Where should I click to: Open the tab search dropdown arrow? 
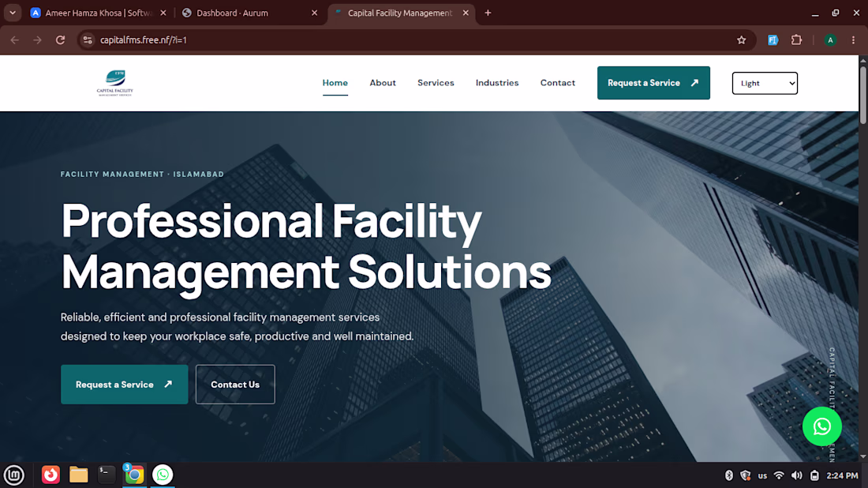click(12, 13)
